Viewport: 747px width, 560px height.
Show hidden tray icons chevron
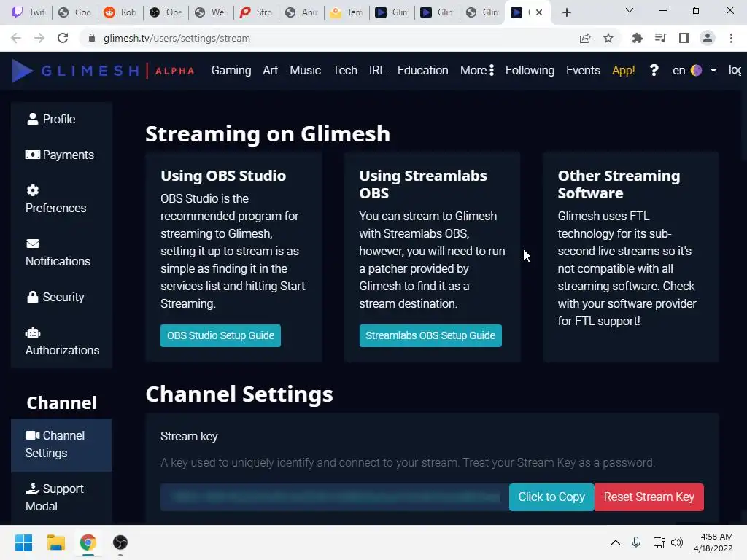616,542
